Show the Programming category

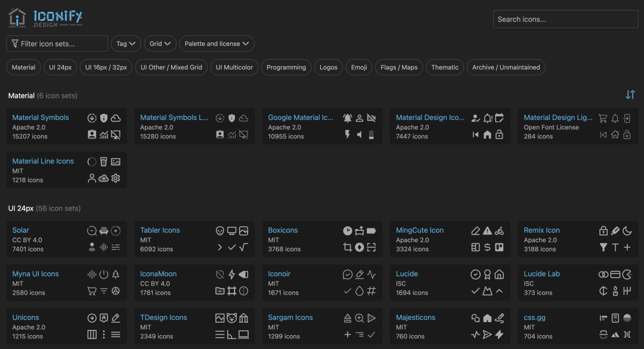(x=286, y=67)
